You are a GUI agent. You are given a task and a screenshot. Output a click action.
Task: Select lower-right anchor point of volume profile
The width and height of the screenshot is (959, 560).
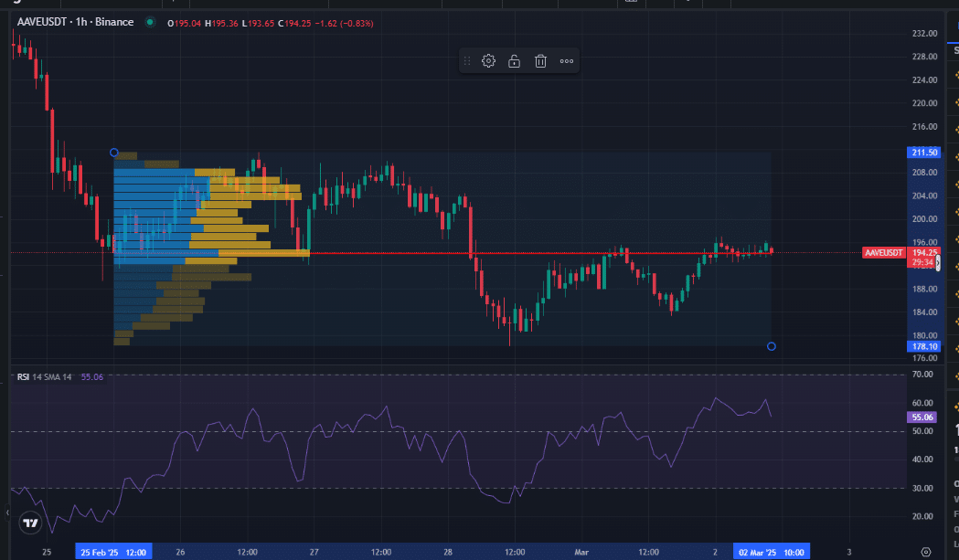772,346
